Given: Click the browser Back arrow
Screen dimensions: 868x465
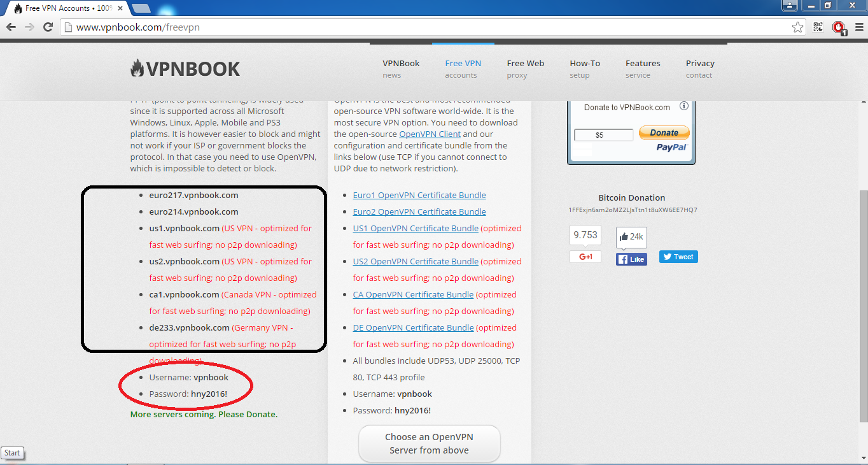Looking at the screenshot, I should pyautogui.click(x=11, y=27).
